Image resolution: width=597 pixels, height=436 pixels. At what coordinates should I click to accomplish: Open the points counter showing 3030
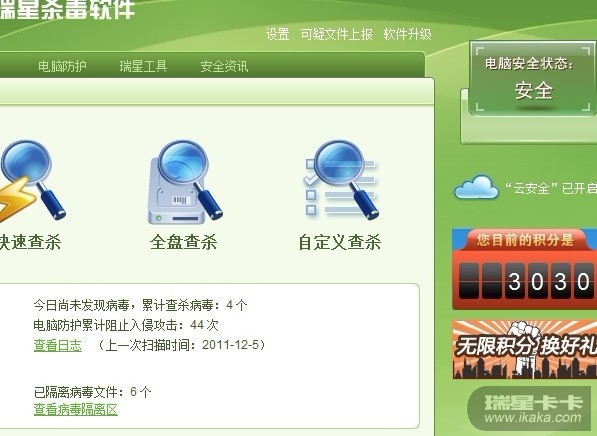525,281
